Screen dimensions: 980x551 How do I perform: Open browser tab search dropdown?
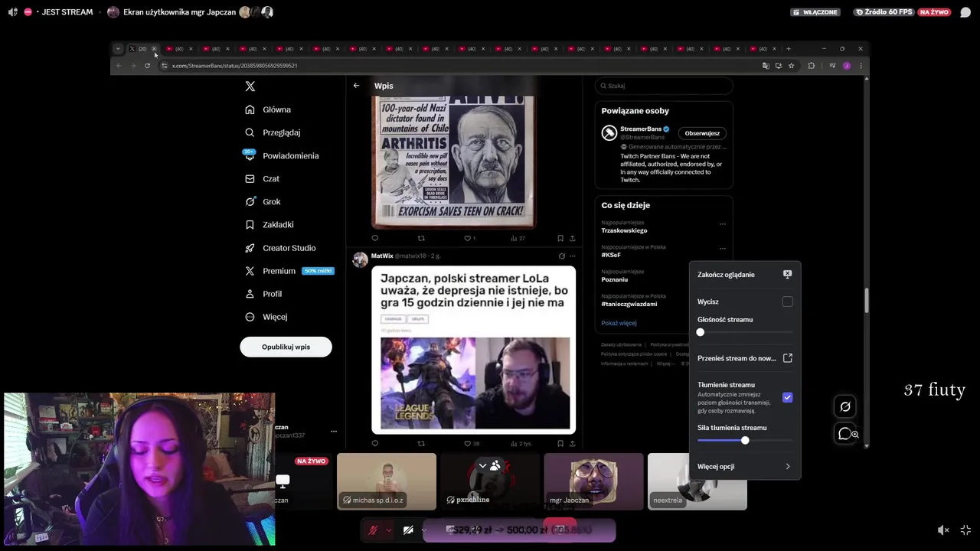[118, 49]
